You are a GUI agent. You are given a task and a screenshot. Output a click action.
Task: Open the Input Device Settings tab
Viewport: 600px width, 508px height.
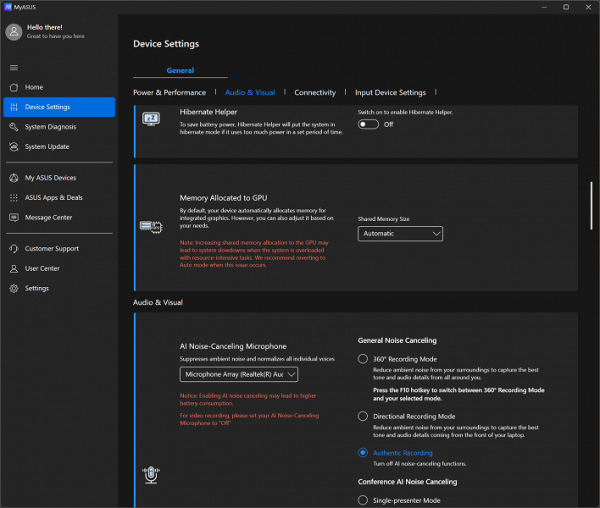(x=390, y=92)
